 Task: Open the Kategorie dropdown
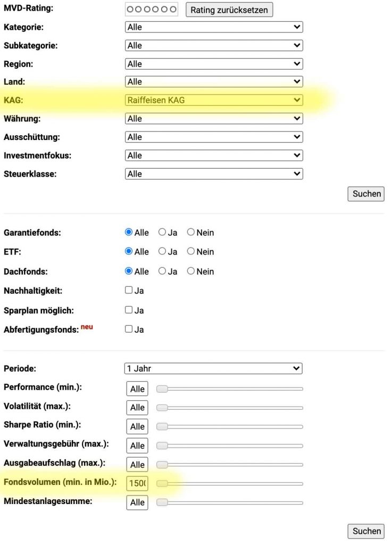[x=214, y=27]
